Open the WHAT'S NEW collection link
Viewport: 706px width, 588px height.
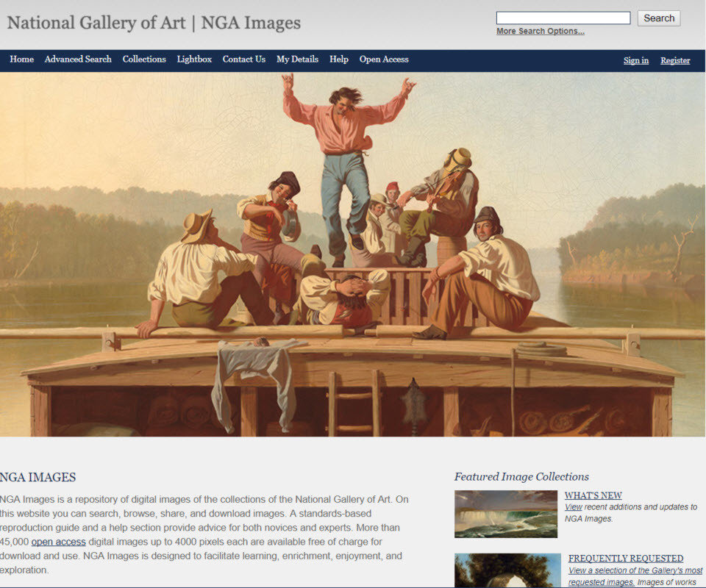click(x=593, y=495)
